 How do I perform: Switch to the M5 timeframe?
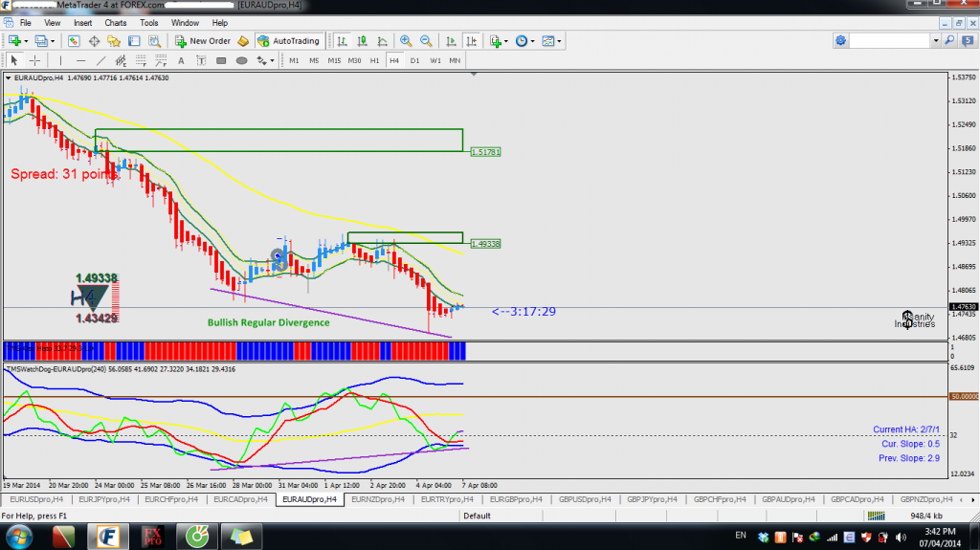click(314, 60)
